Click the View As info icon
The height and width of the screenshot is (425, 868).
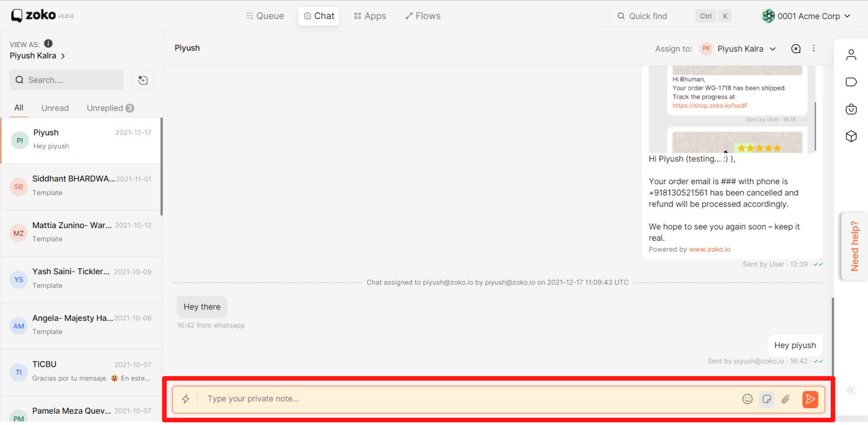49,44
